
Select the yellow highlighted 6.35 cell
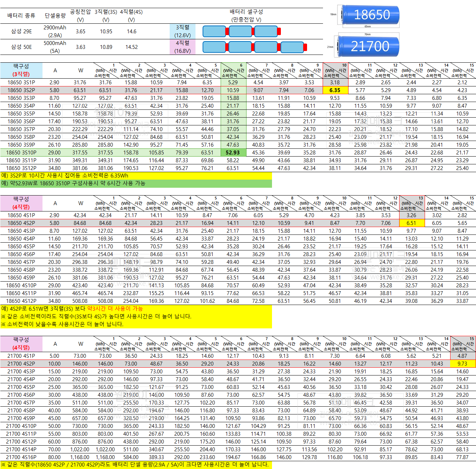[x=335, y=90]
